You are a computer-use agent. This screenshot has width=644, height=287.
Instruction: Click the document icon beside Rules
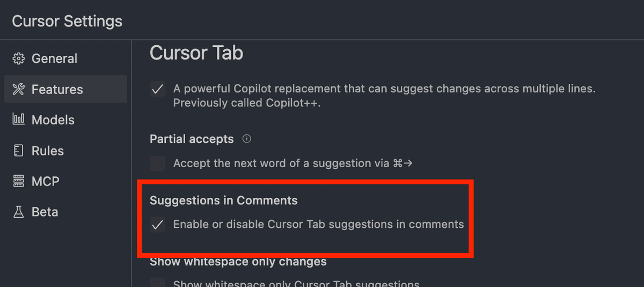click(x=19, y=151)
